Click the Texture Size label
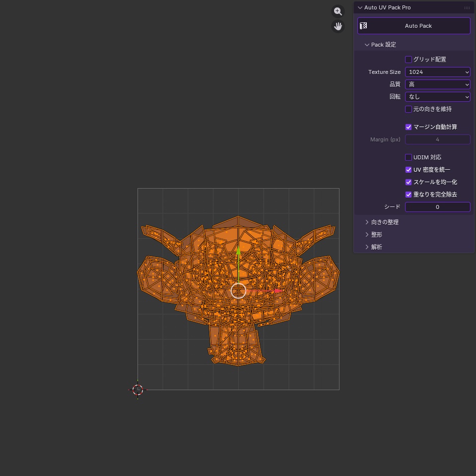The width and height of the screenshot is (476, 476). pos(384,72)
